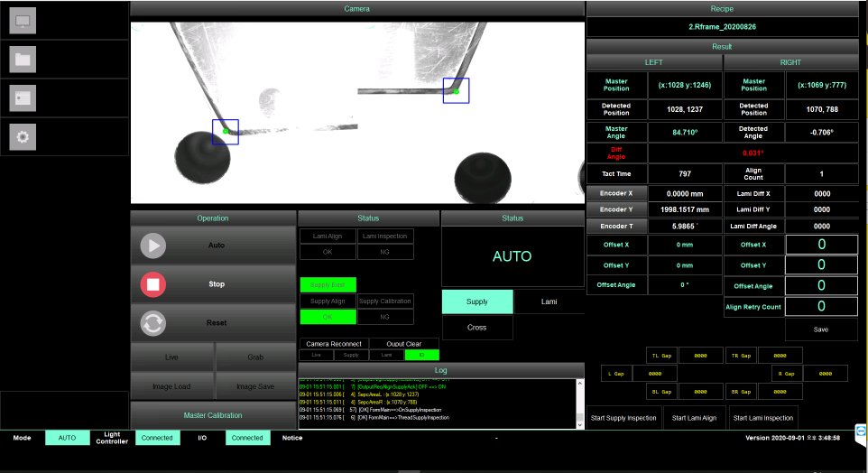Screen dimensions: 868x473
Task: Click the green OK under Supply Align
Action: pyautogui.click(x=328, y=317)
